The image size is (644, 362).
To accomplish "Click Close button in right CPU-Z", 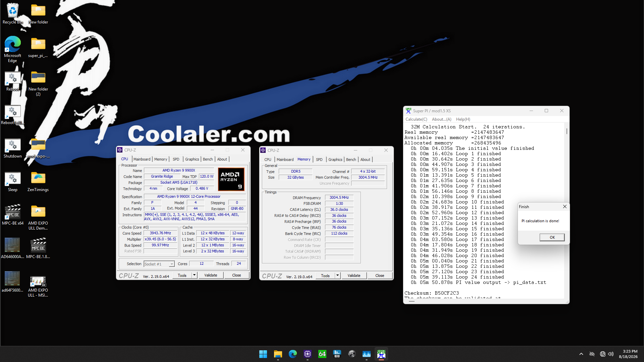I will click(380, 276).
